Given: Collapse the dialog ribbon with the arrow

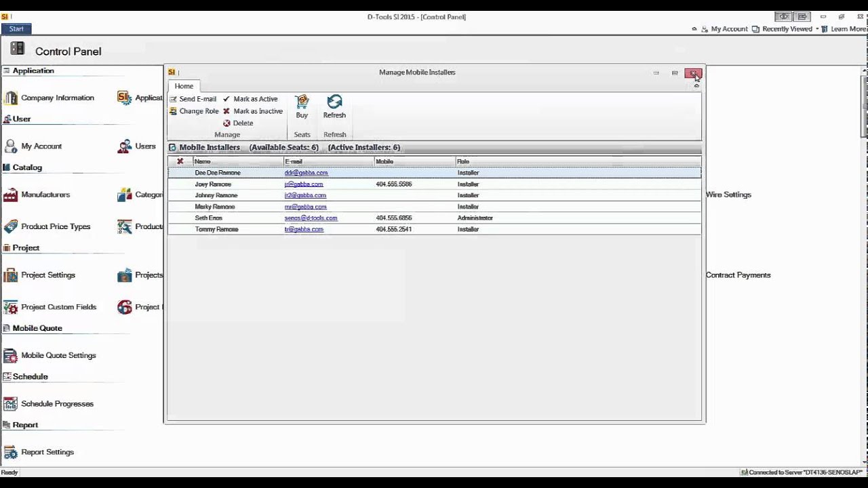Looking at the screenshot, I should (696, 86).
